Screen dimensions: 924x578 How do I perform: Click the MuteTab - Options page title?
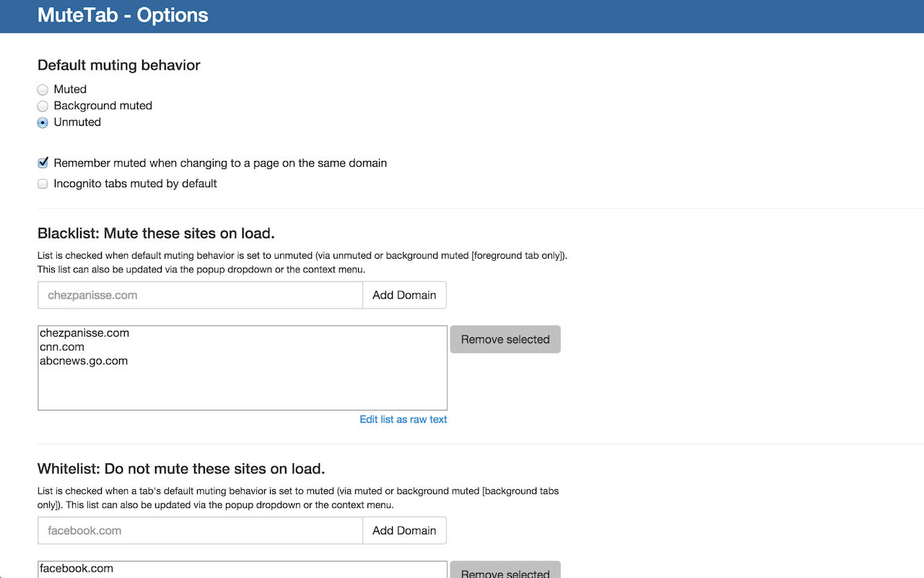[123, 15]
